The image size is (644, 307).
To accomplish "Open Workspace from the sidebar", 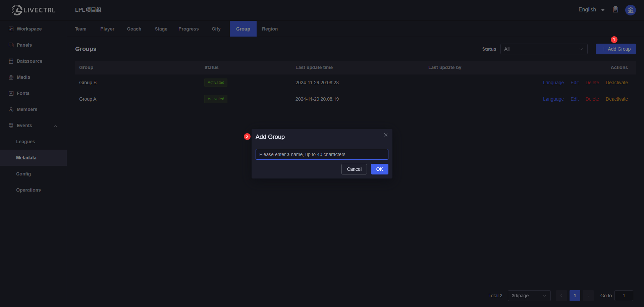I will pos(29,29).
